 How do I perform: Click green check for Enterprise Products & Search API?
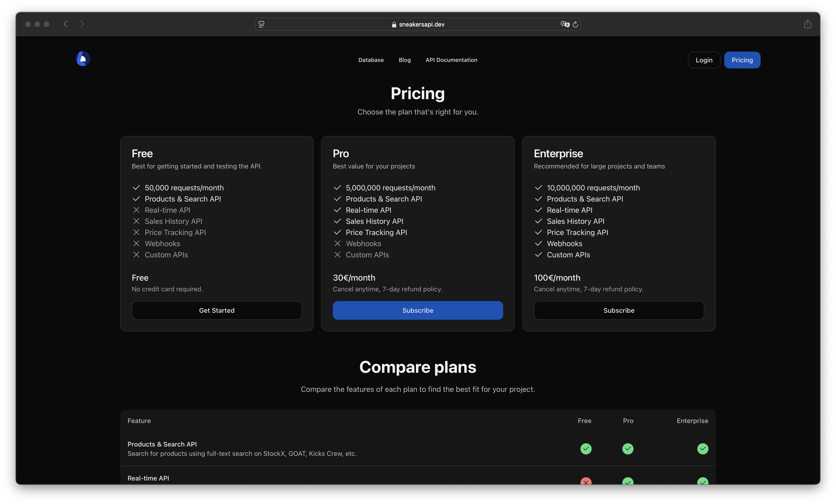pyautogui.click(x=703, y=449)
